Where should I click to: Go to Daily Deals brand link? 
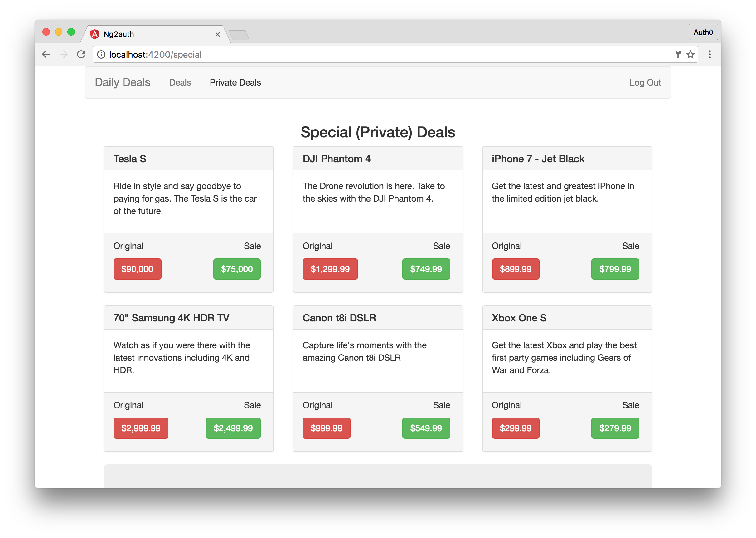123,82
